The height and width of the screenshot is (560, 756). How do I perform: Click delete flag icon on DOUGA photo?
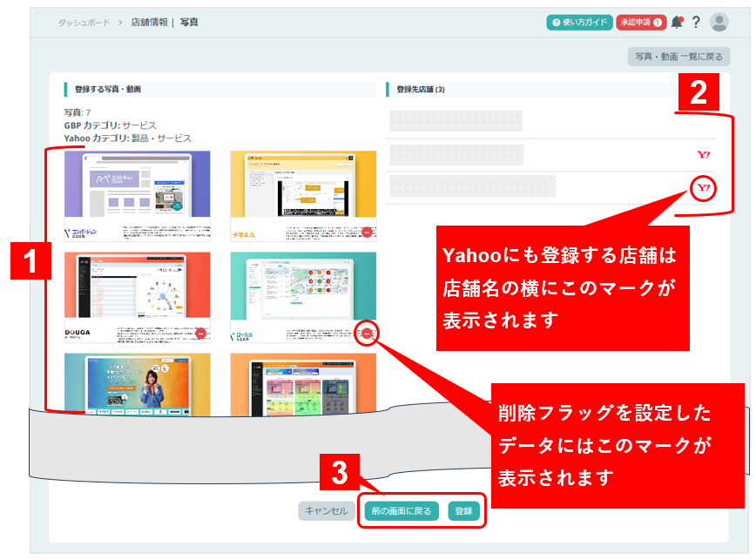pyautogui.click(x=201, y=333)
